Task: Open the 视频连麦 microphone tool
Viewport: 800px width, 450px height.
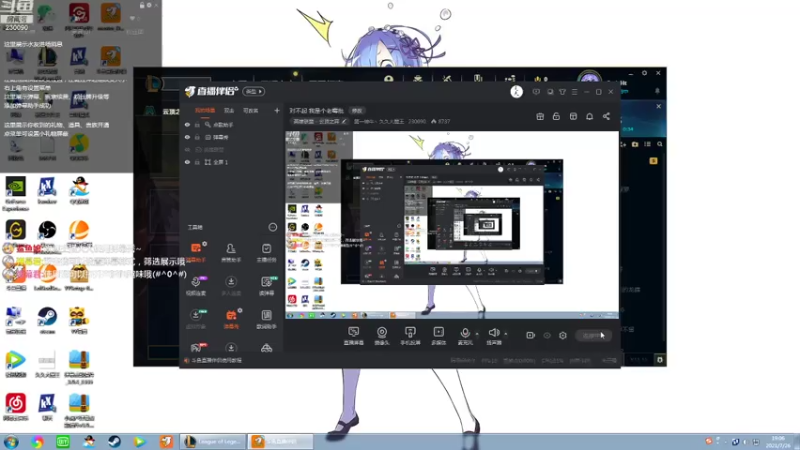Action: pos(196,285)
